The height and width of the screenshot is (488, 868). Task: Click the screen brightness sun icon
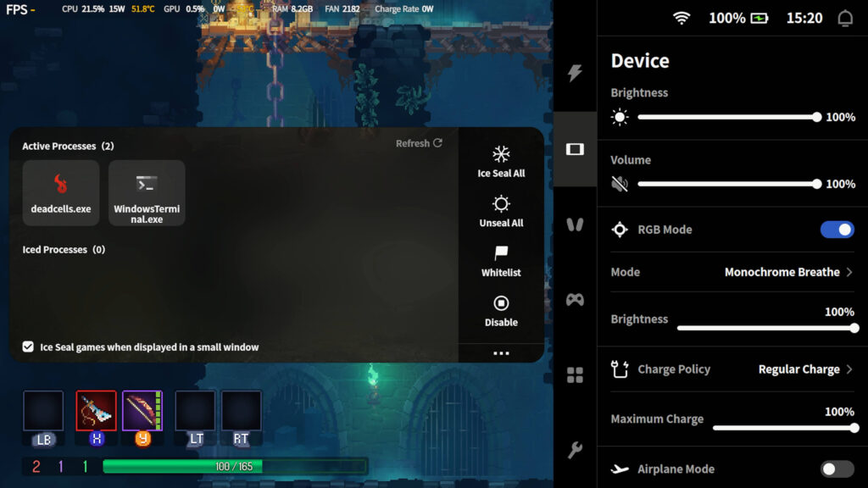[620, 117]
